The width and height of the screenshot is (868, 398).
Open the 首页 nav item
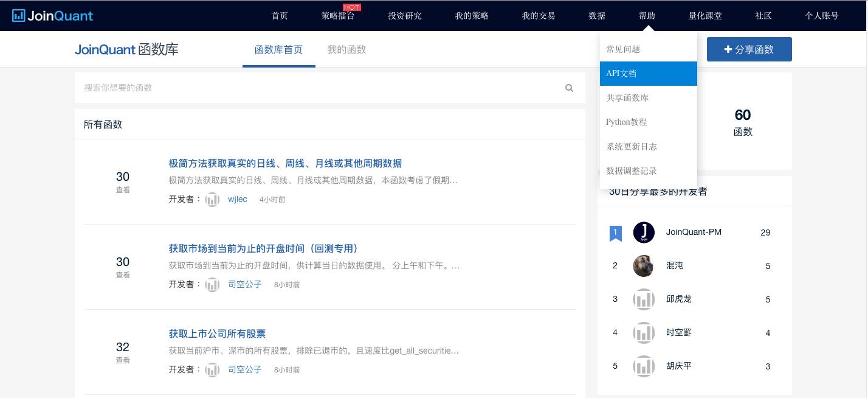280,16
